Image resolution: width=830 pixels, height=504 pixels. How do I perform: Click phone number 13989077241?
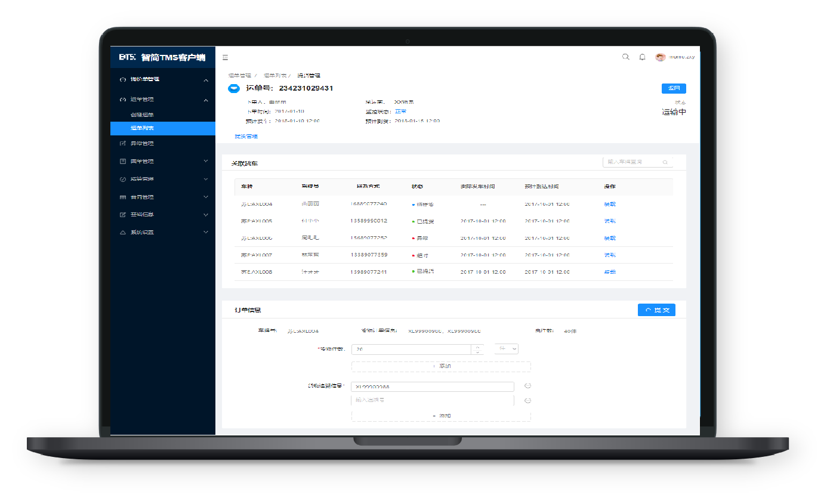coord(369,272)
